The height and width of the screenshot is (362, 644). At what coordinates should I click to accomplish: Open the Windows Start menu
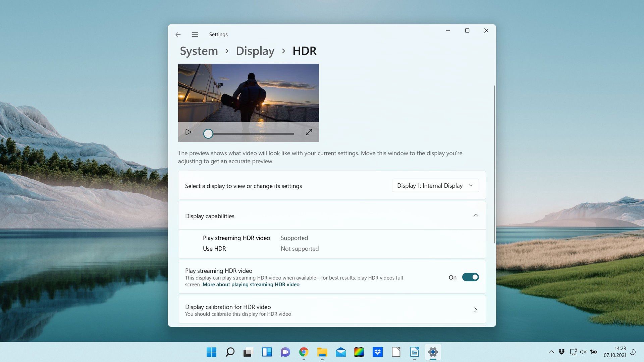click(212, 352)
